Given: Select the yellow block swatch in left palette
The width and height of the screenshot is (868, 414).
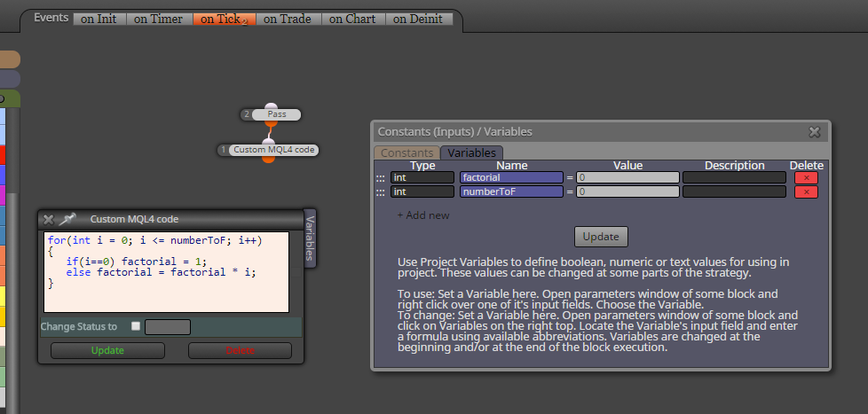Looking at the screenshot, I should (3, 296).
